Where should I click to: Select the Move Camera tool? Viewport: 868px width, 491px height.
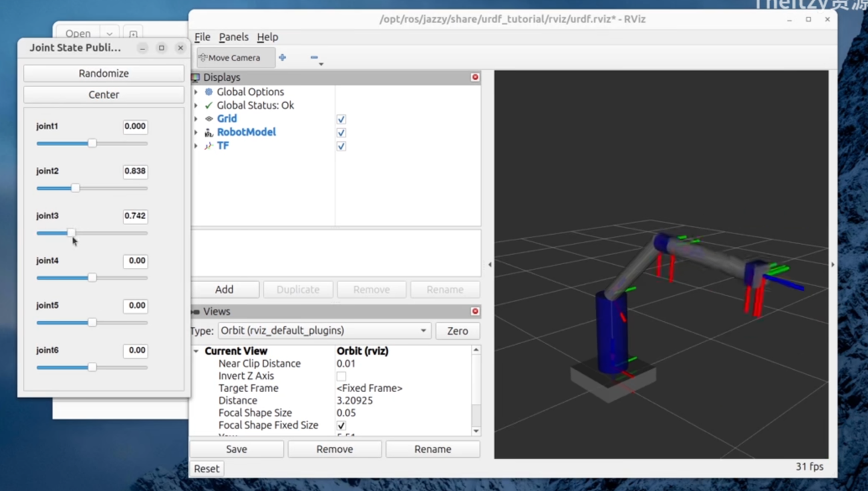coord(234,58)
